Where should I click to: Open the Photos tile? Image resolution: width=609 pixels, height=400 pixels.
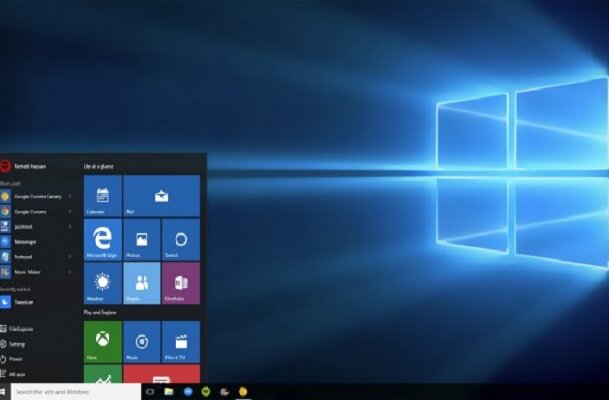point(142,240)
